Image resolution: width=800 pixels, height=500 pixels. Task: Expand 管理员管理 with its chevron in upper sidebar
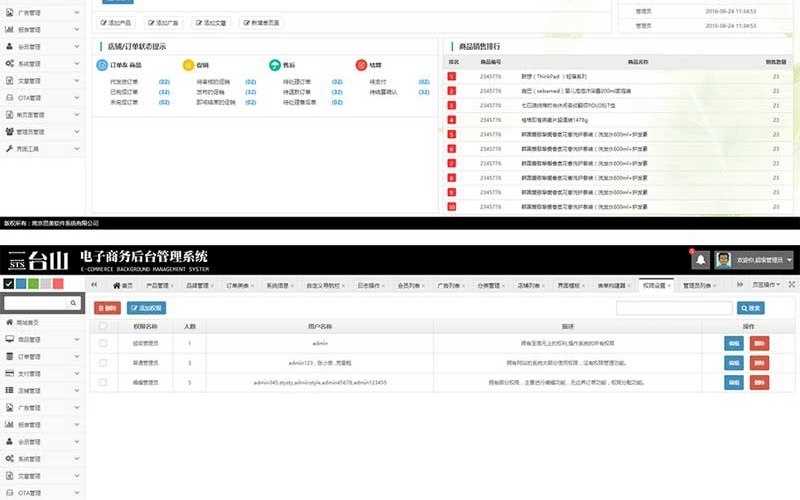(x=77, y=132)
